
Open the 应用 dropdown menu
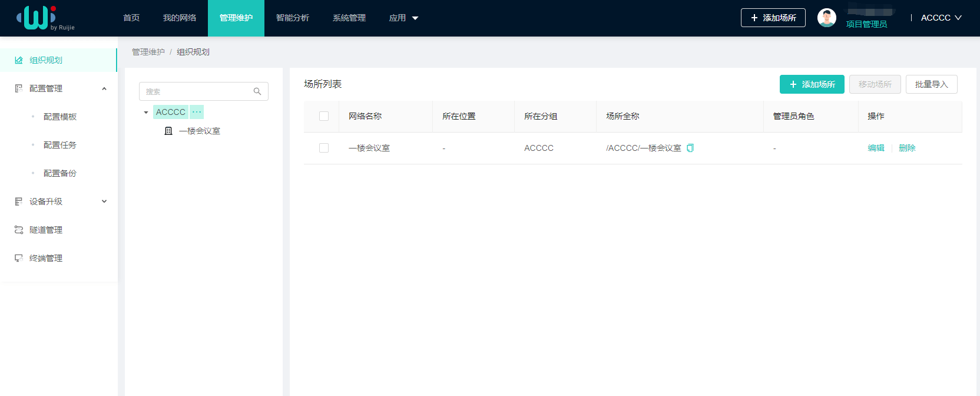[403, 18]
